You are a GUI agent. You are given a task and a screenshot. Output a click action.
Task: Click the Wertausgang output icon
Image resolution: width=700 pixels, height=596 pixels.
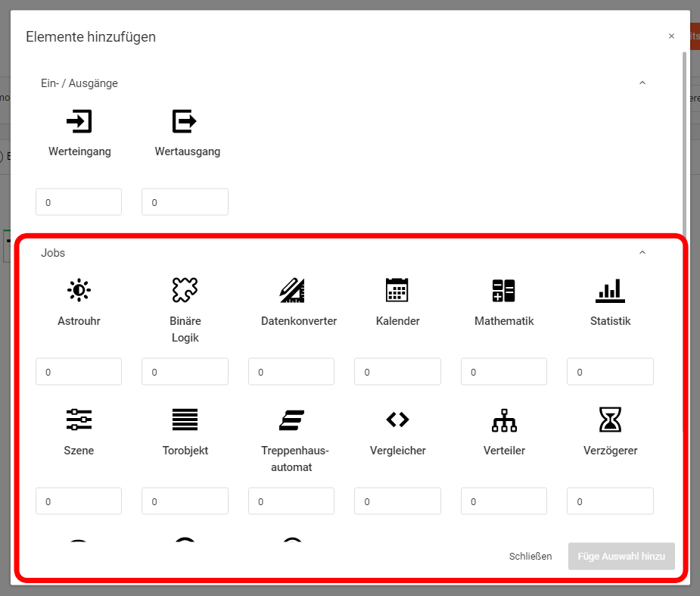[185, 121]
